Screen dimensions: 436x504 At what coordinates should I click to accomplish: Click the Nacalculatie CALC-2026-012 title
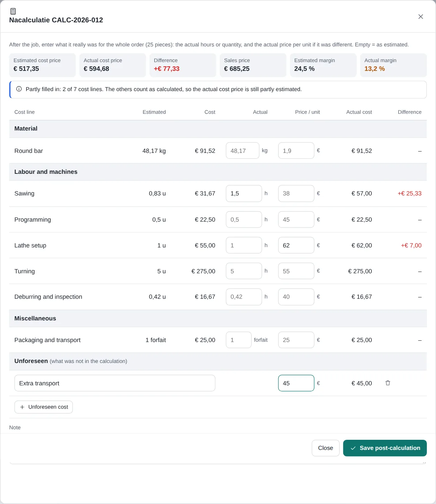pos(56,20)
